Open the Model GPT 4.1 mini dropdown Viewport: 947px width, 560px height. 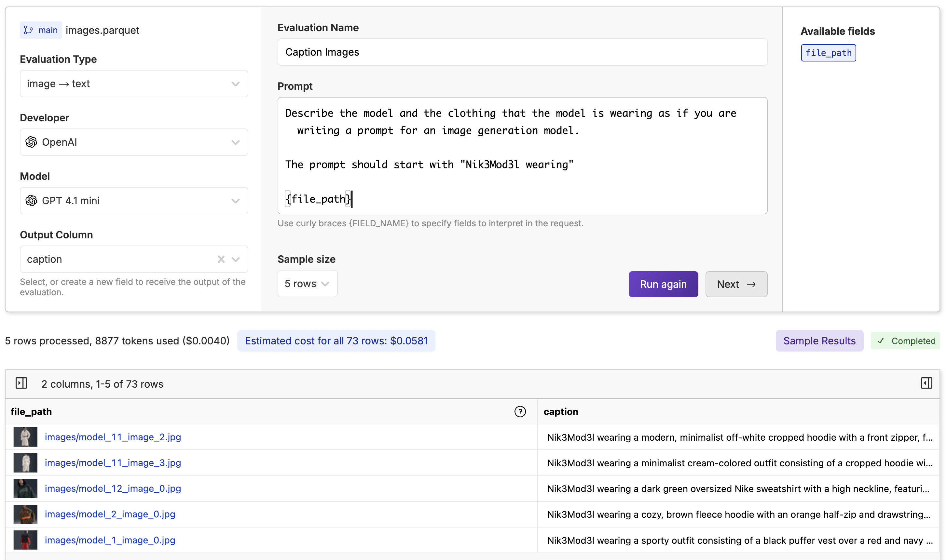pos(134,201)
